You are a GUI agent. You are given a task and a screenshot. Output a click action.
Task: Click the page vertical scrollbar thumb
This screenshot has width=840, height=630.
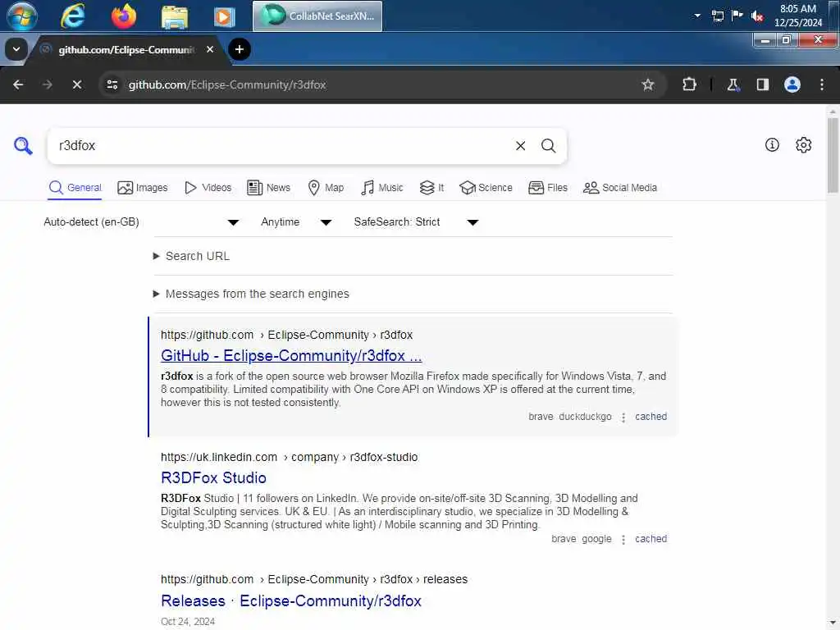pos(833,155)
